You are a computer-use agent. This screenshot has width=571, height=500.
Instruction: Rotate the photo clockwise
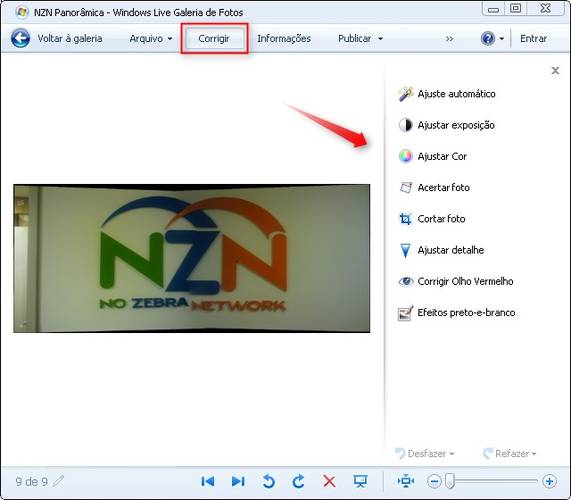[x=298, y=481]
